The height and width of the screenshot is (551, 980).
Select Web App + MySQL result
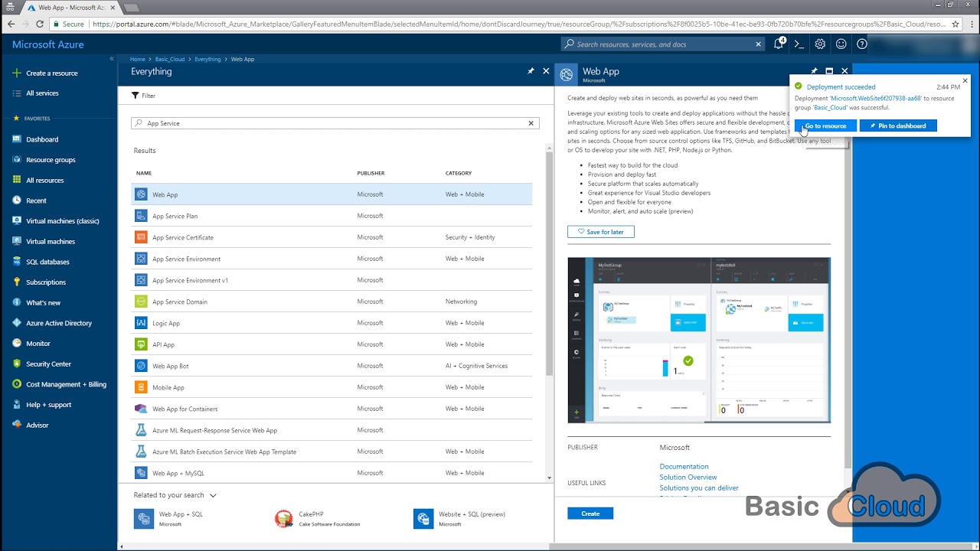coord(332,473)
